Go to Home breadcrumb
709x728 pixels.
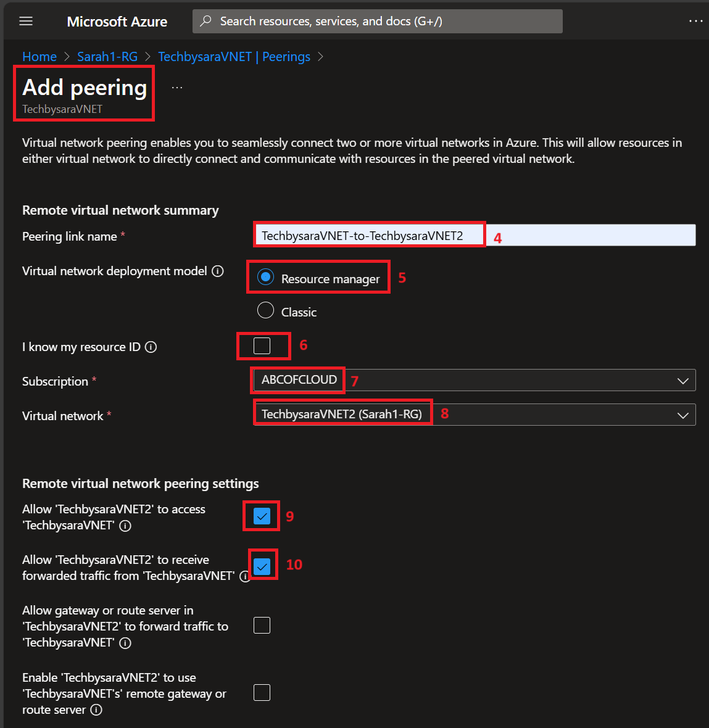(x=39, y=57)
